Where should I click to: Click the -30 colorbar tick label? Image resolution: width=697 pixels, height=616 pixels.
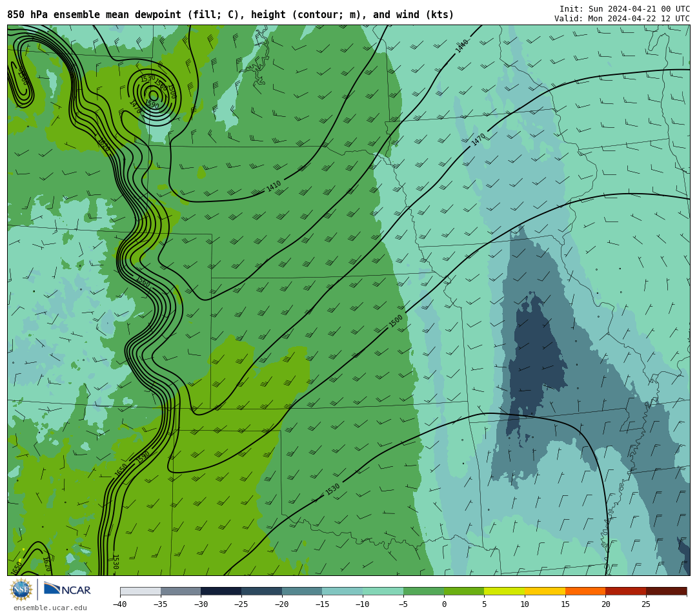click(201, 604)
